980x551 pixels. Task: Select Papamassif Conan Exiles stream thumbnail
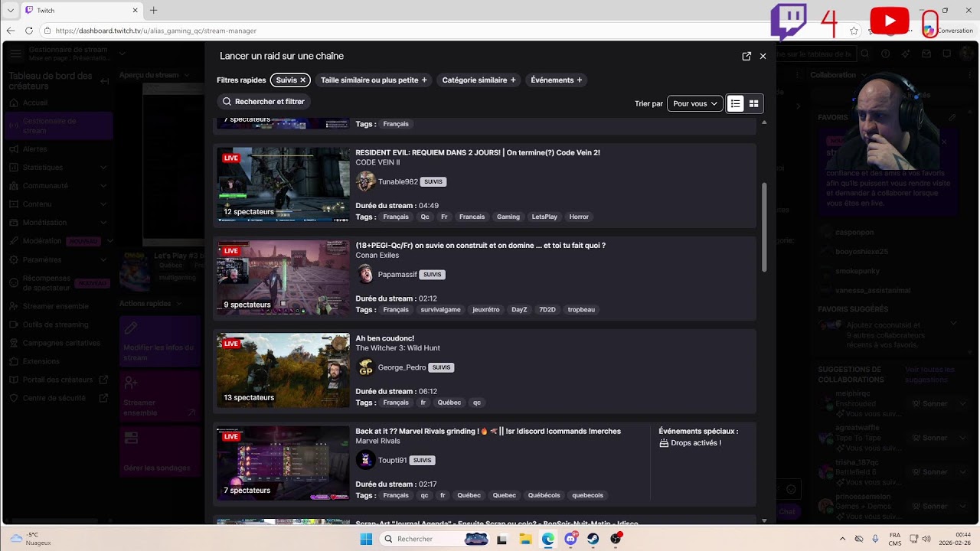[283, 277]
